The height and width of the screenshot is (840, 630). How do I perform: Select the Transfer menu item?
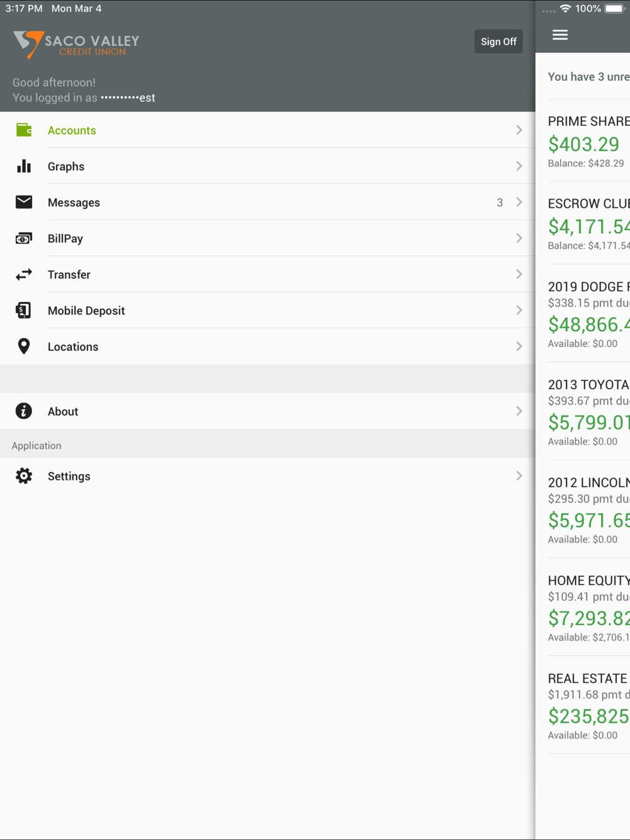point(69,275)
